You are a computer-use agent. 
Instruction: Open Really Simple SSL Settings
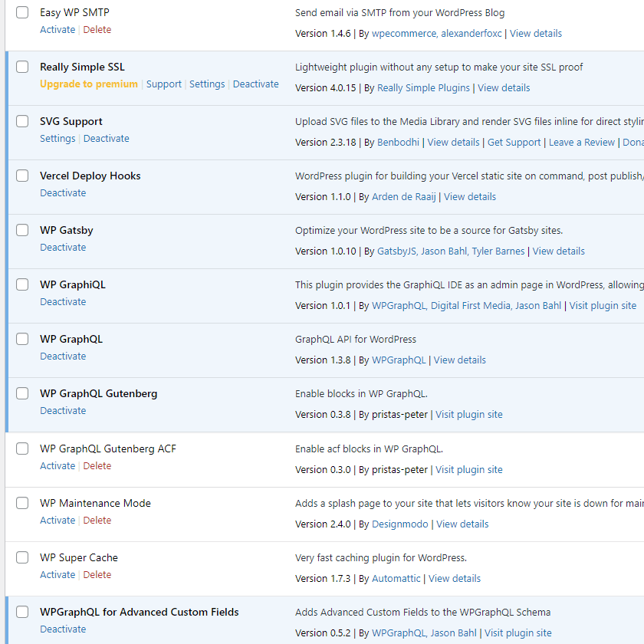[x=207, y=84]
